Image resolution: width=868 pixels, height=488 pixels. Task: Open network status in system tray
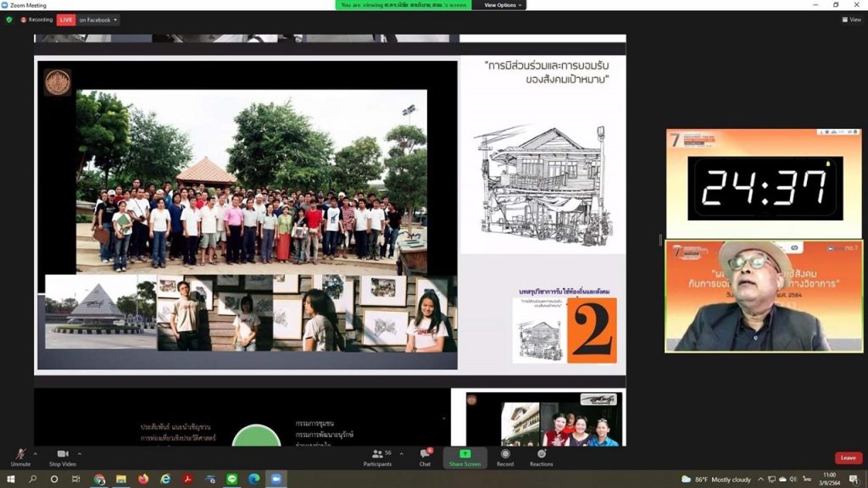tap(771, 480)
